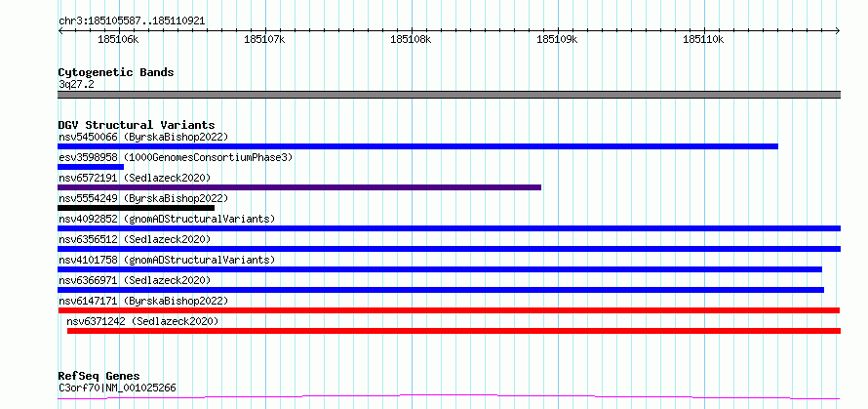Screen dimensions: 868x409
Task: Click the 185110k ruler position
Action: tap(703, 39)
